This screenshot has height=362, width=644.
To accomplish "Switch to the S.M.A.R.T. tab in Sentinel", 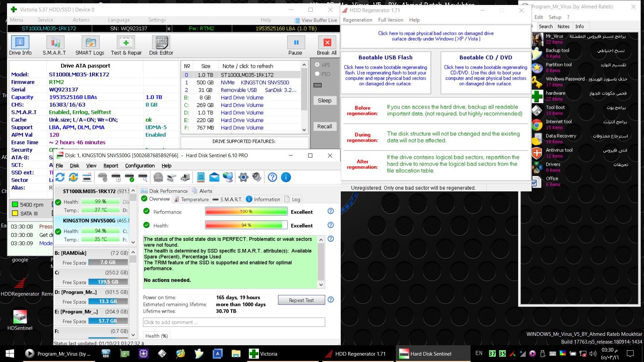I will (x=227, y=199).
